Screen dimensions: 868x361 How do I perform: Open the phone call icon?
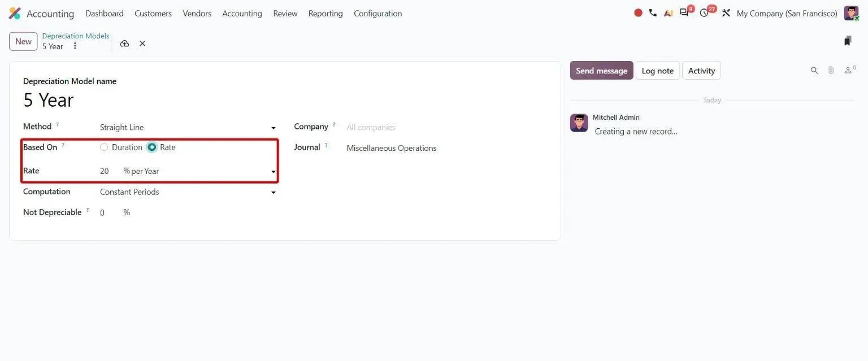coord(653,13)
